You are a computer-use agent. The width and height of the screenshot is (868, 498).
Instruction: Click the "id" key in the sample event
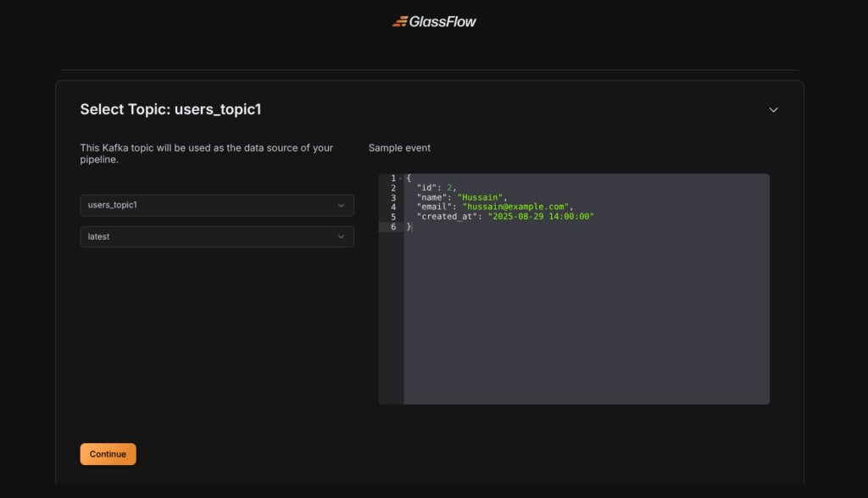426,187
